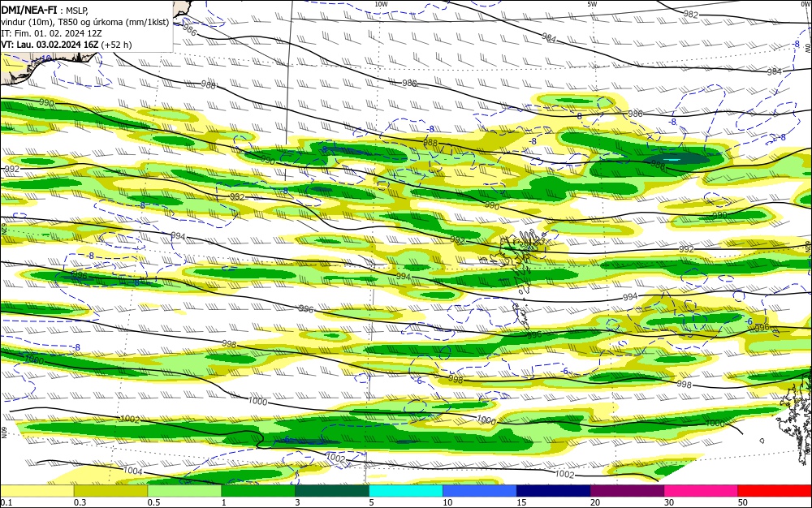812x508 pixels.
Task: Click the olive 0.3–0.5 legend swatch
Action: coord(110,491)
